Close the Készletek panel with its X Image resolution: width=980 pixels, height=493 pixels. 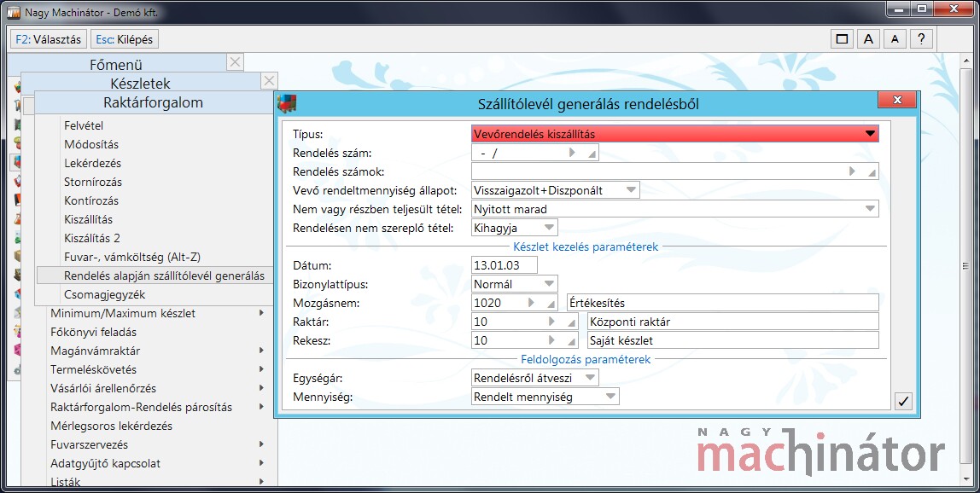pyautogui.click(x=270, y=81)
